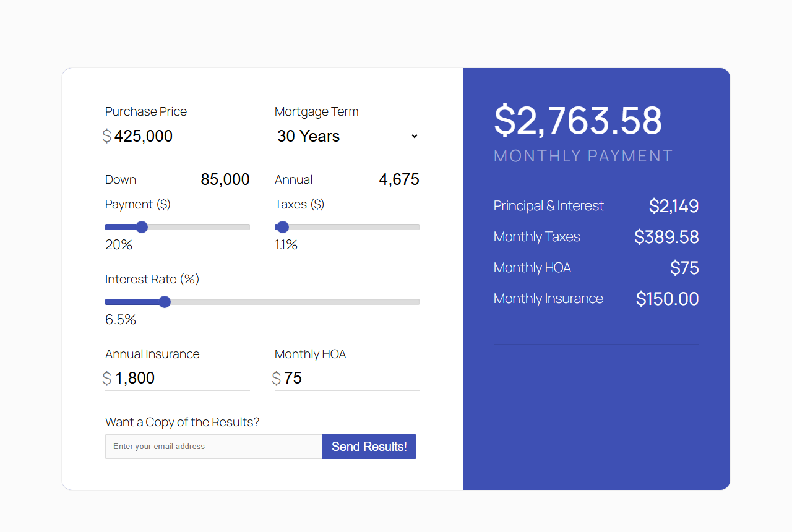Click the Down Payment slider handle
This screenshot has height=532, width=792.
[142, 227]
